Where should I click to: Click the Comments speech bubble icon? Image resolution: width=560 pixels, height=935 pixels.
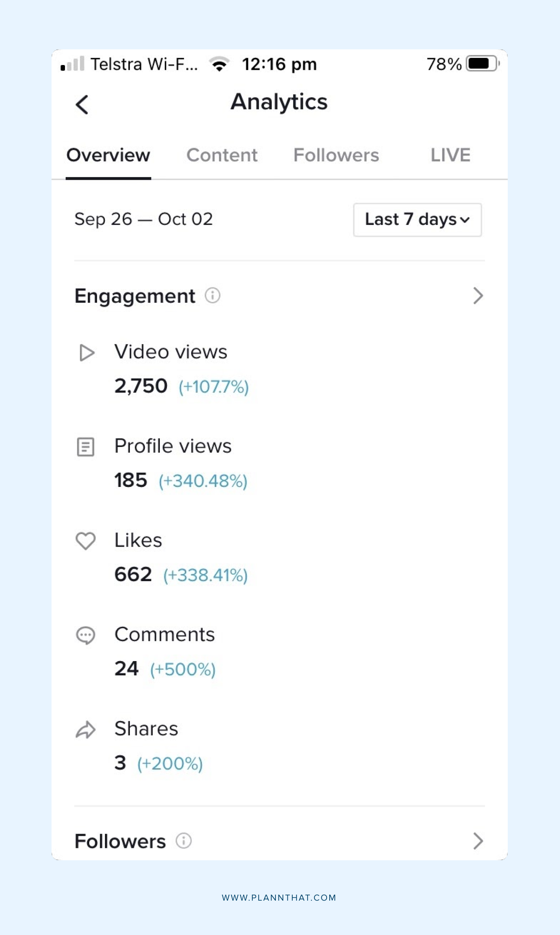click(x=86, y=636)
